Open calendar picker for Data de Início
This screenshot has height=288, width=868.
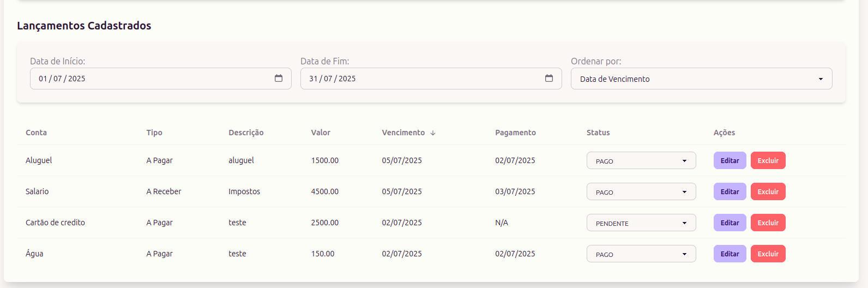pos(279,79)
